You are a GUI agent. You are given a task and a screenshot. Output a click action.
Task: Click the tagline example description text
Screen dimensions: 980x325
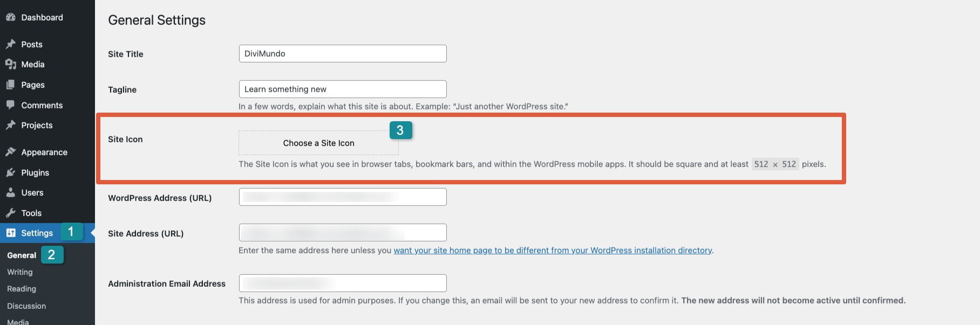[403, 106]
